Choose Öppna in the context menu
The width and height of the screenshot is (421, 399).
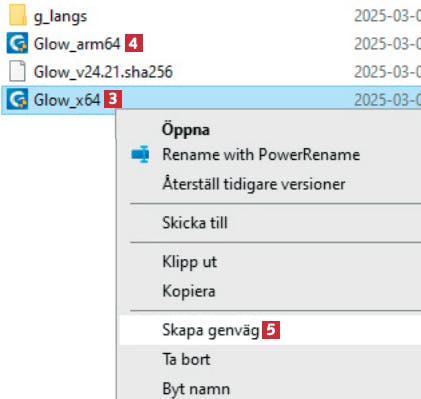pos(186,130)
